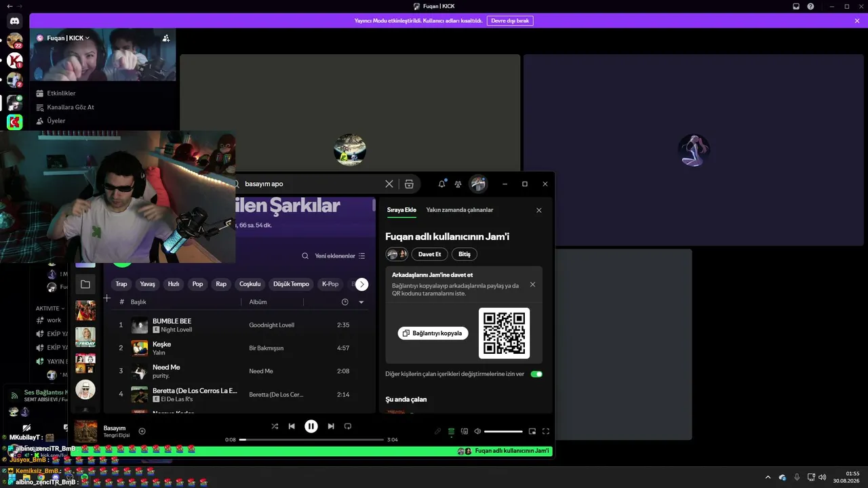Clear the Spotify search text 'basayım apo'
This screenshot has height=488, width=868.
click(389, 184)
